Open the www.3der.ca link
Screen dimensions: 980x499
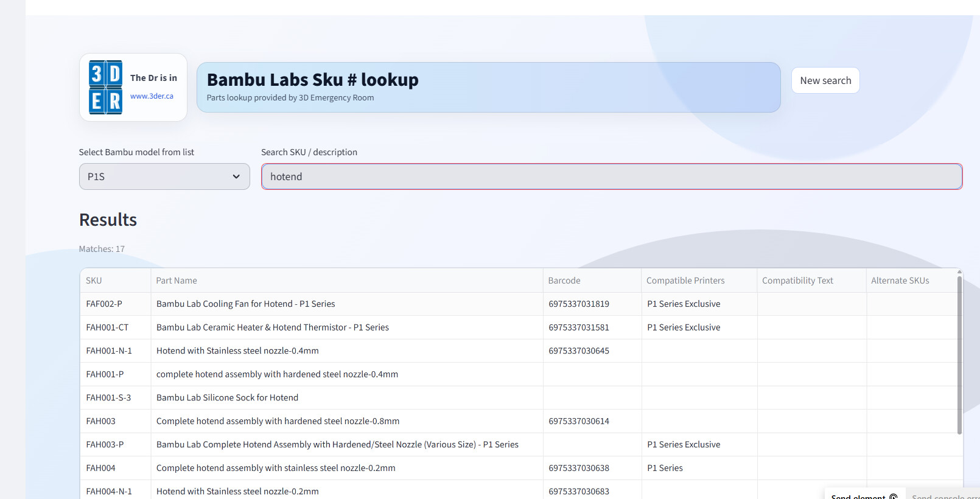click(x=152, y=96)
